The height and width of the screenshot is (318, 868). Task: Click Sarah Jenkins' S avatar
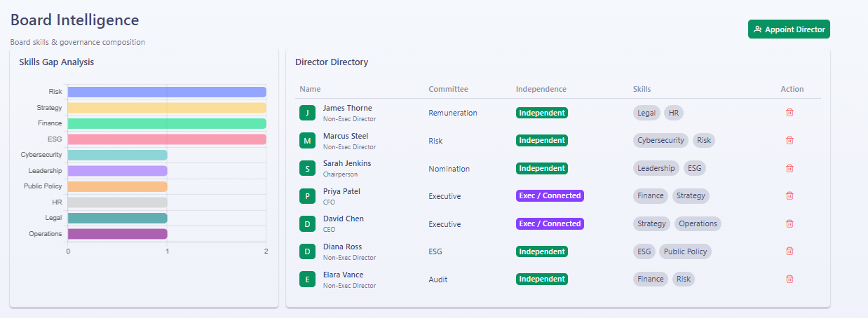[307, 168]
